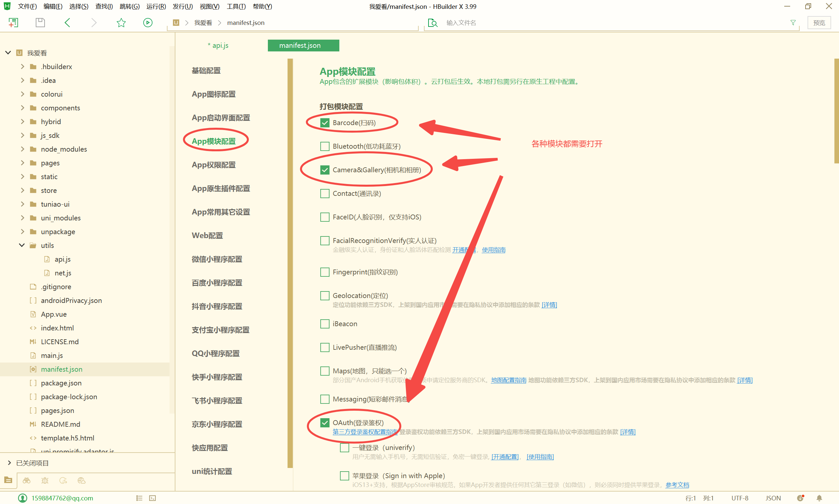Image resolution: width=839 pixels, height=504 pixels.
Task: Expand the pages folder
Action: 22,163
